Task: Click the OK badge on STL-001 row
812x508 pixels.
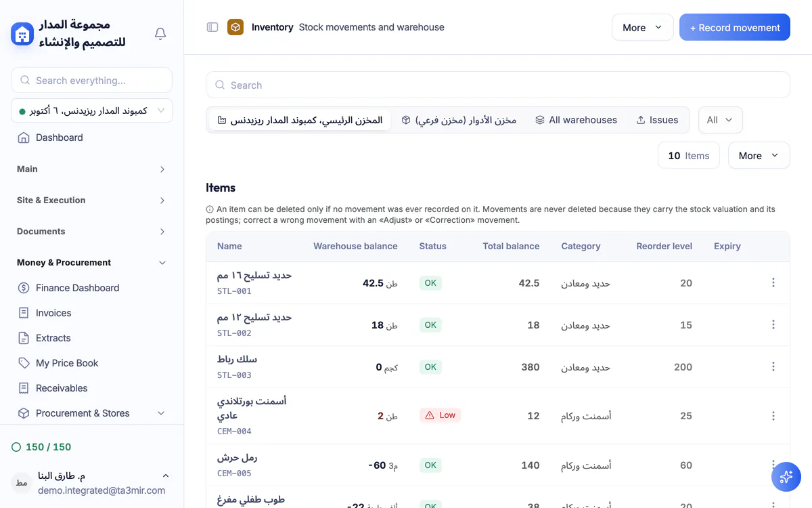Action: click(x=430, y=283)
